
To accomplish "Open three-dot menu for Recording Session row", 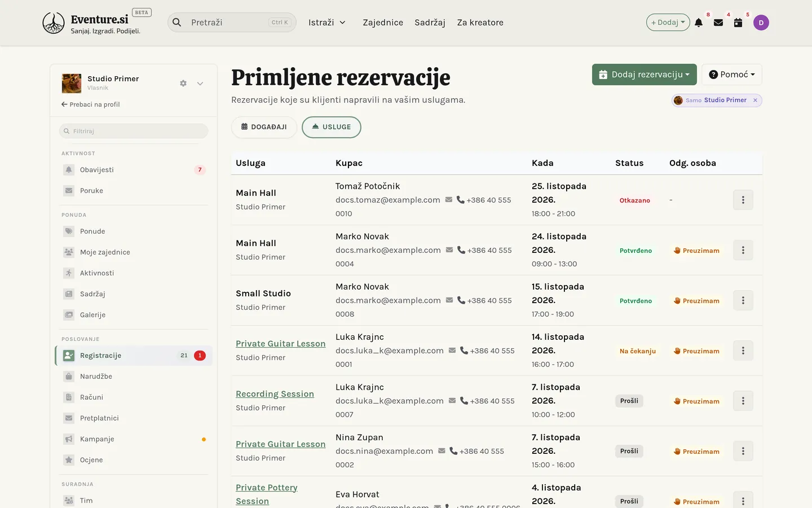I will pos(743,401).
